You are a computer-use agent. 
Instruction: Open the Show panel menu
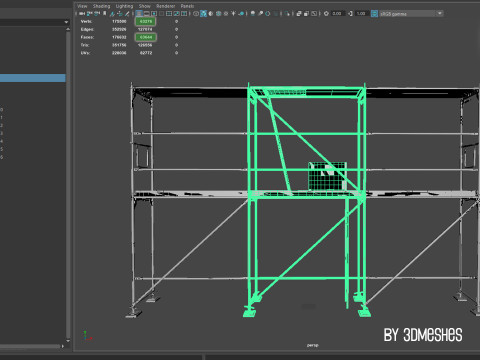145,6
